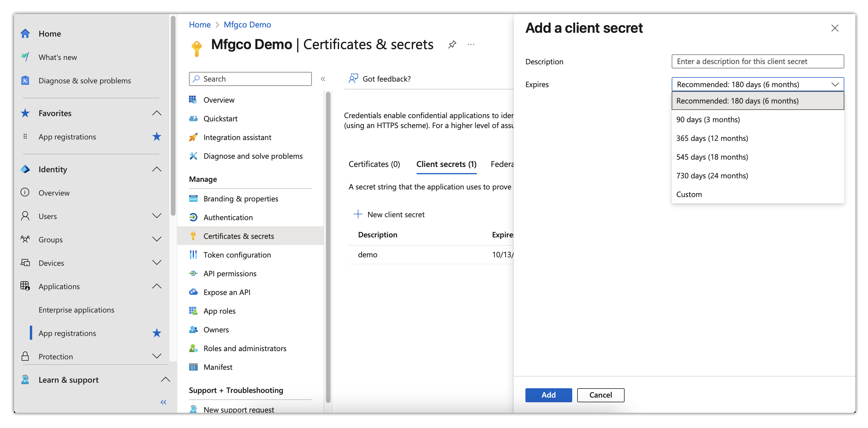This screenshot has height=428, width=868.
Task: Click the Got feedback icon
Action: tap(353, 79)
